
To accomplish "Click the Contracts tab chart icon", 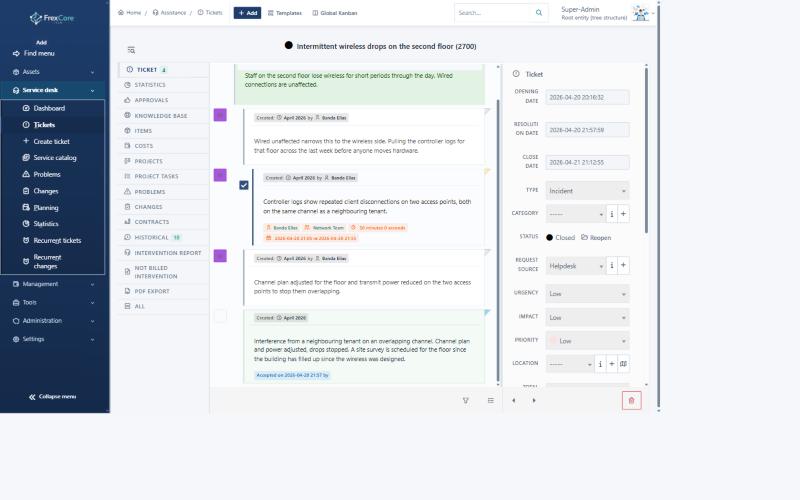I will pos(128,222).
